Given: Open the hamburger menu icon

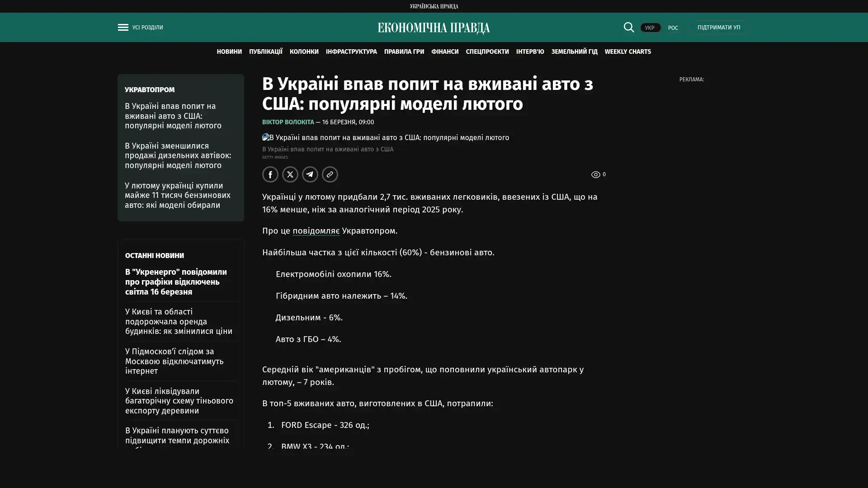Looking at the screenshot, I should [x=123, y=28].
